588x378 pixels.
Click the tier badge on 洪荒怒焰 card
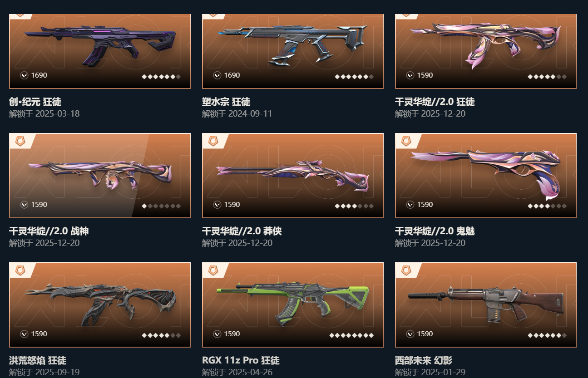pyautogui.click(x=20, y=270)
